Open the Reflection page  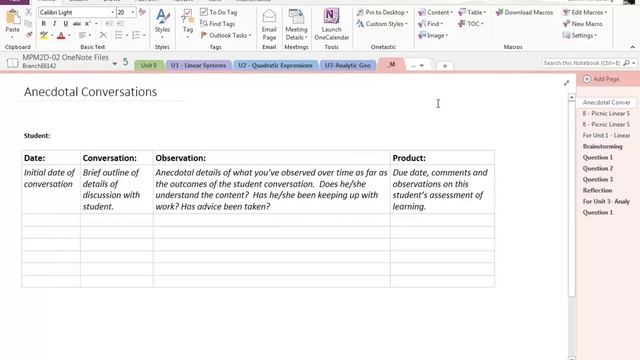point(597,190)
